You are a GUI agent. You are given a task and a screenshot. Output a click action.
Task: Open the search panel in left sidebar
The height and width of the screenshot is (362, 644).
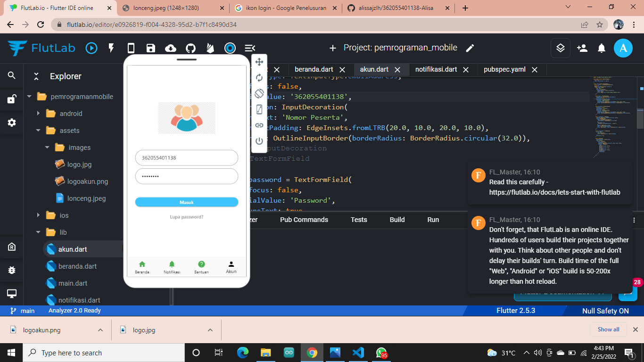click(x=12, y=75)
